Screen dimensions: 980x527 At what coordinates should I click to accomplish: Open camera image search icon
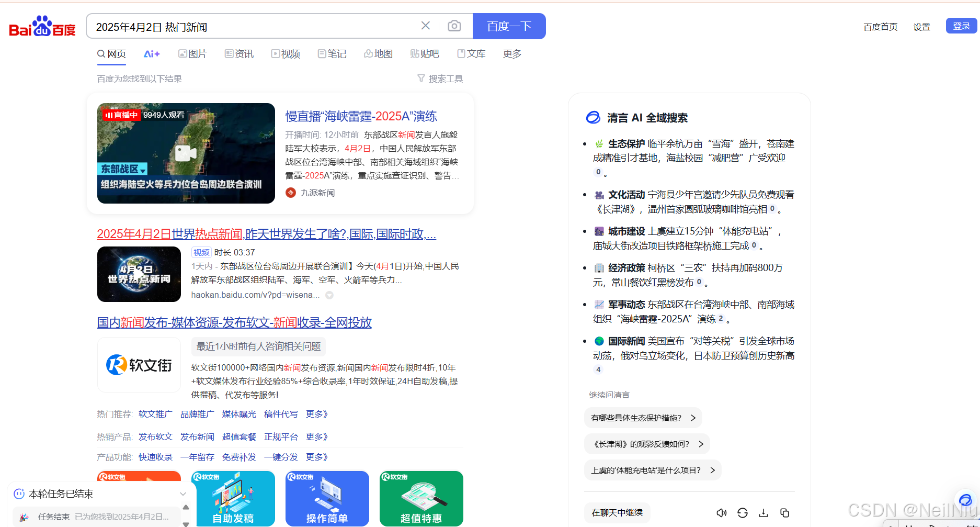click(454, 26)
